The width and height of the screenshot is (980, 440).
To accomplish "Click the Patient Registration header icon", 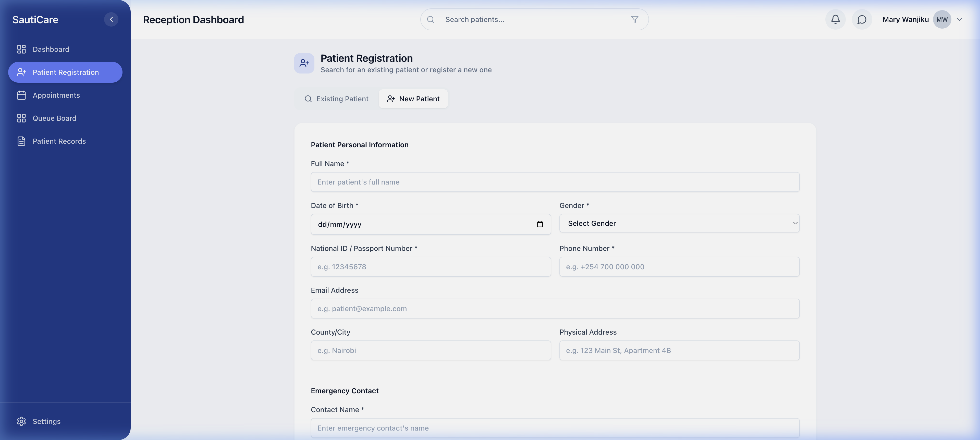I will tap(304, 63).
